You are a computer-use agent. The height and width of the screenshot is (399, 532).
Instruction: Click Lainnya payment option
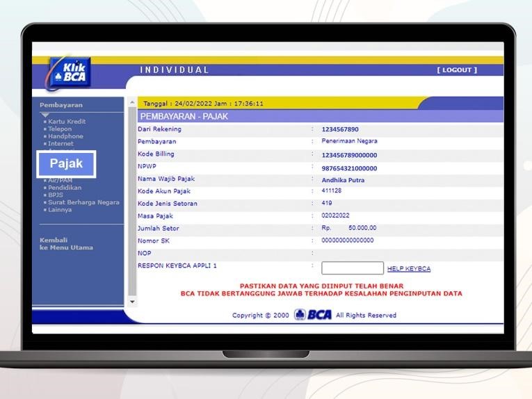(x=61, y=210)
